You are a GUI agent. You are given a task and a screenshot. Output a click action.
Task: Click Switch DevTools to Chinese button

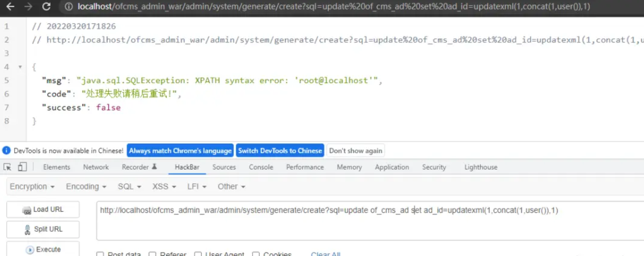click(280, 151)
